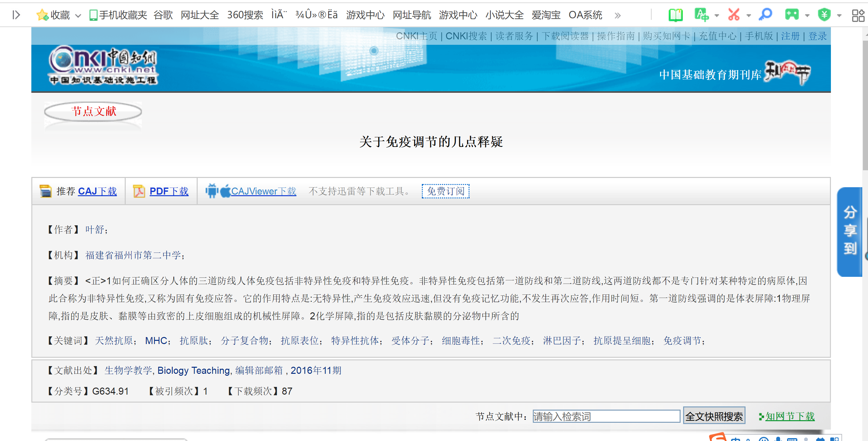Open keyword MHC

(156, 341)
